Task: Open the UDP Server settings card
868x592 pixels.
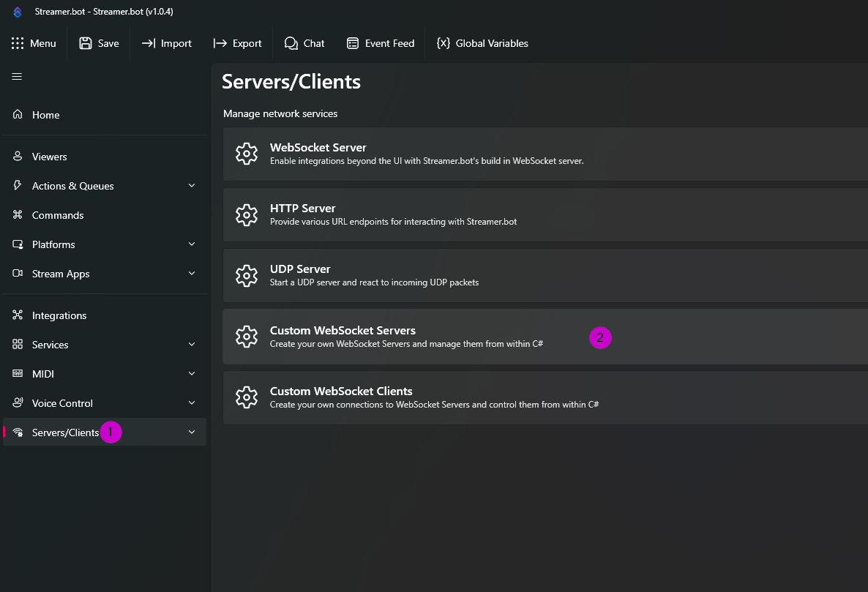Action: pyautogui.click(x=545, y=276)
